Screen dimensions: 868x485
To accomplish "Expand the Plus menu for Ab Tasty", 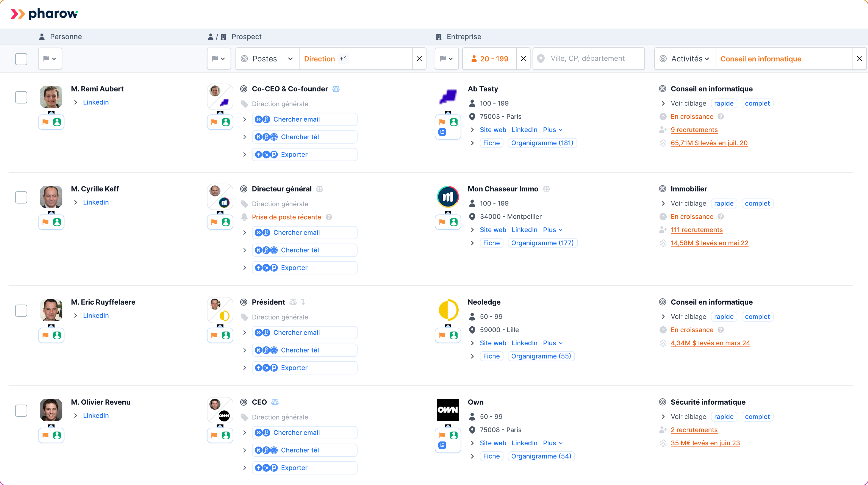I will point(553,130).
